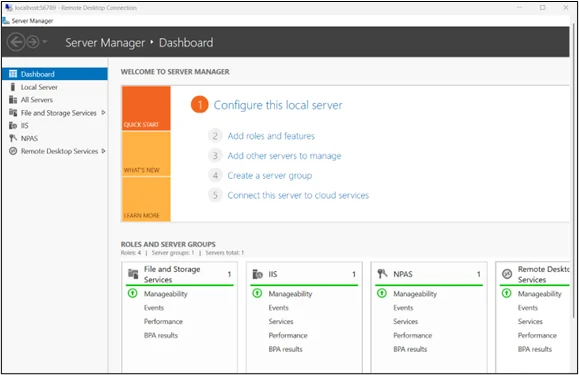Go back with the Back arrow button
The image size is (579, 375).
click(x=16, y=42)
